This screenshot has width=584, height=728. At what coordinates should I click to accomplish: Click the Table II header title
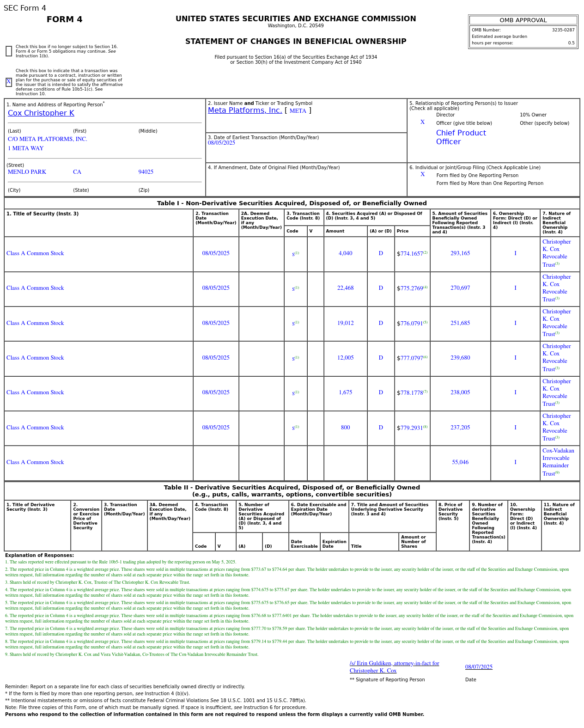pyautogui.click(x=292, y=491)
